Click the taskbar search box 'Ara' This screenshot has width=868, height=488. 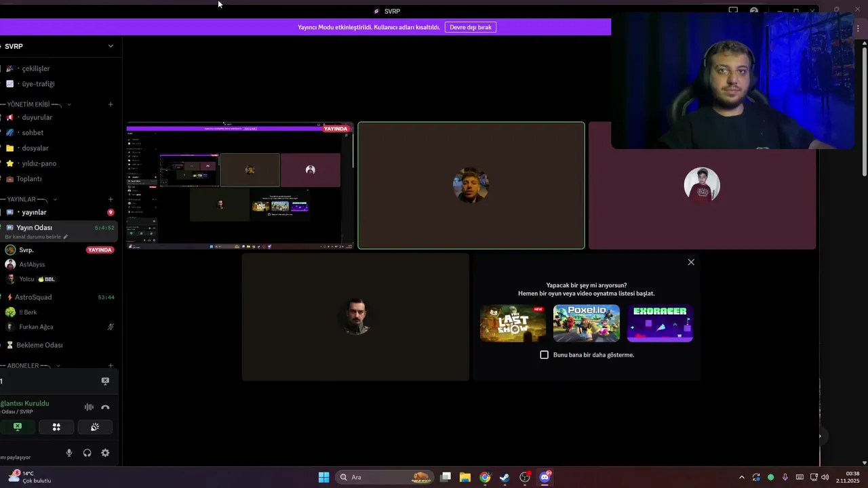coord(385,477)
